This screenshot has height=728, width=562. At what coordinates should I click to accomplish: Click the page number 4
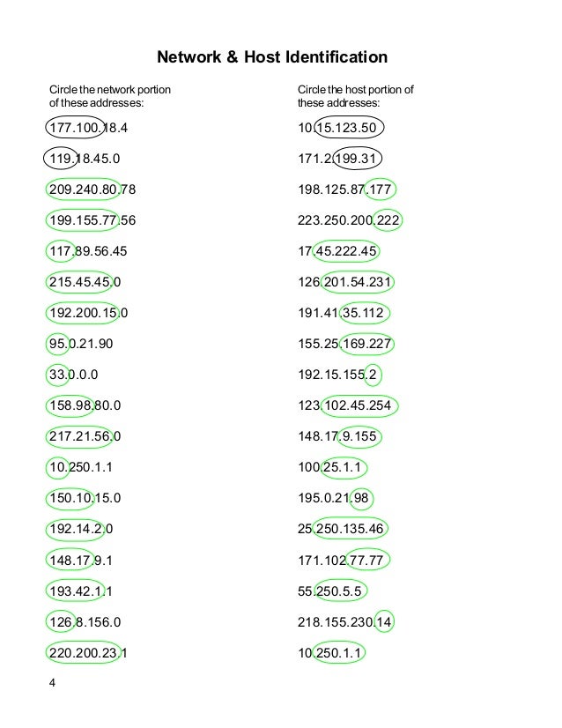(x=52, y=683)
